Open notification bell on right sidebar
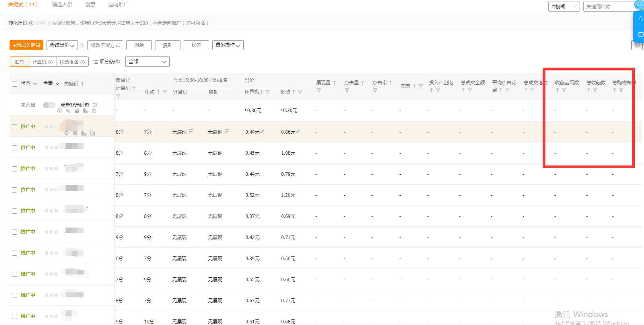The width and height of the screenshot is (644, 325). 640,19
